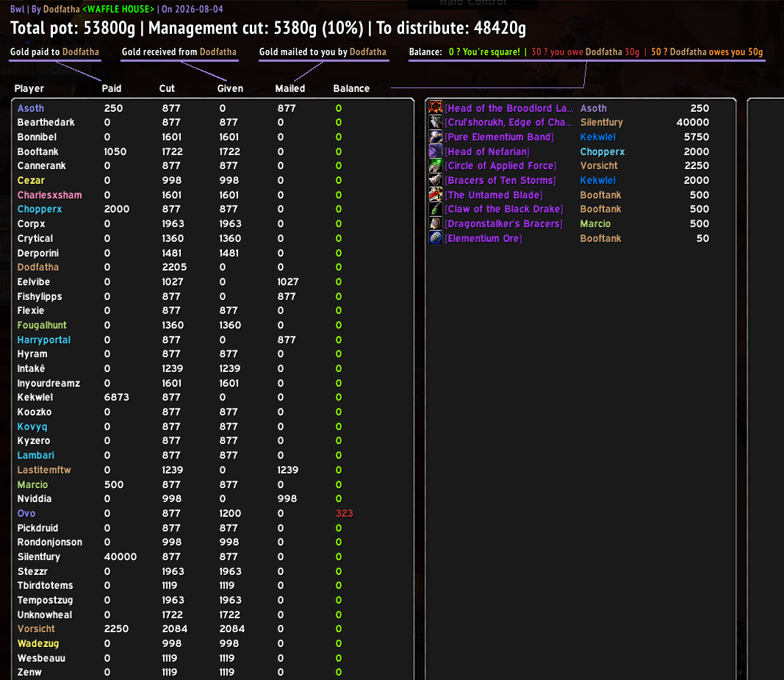Select player Harryportal in the list
Image resolution: width=784 pixels, height=680 pixels.
[x=44, y=340]
